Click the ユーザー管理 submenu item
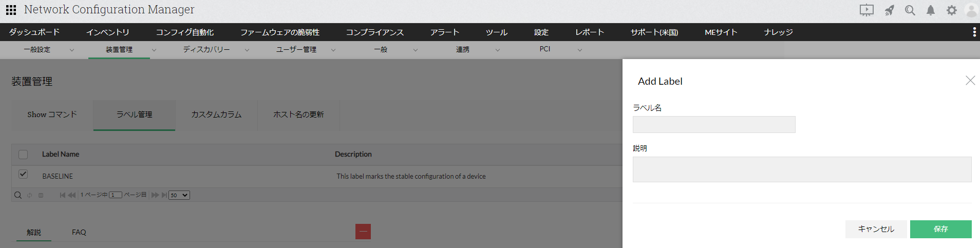This screenshot has width=980, height=248. [296, 50]
